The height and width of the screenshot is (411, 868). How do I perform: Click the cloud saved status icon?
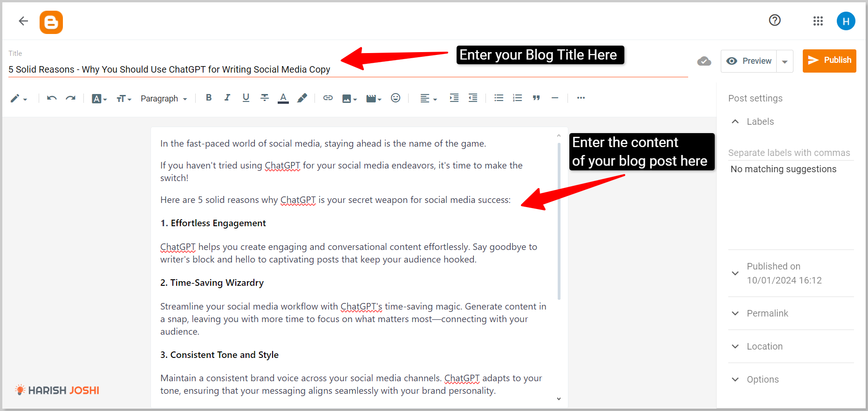704,61
